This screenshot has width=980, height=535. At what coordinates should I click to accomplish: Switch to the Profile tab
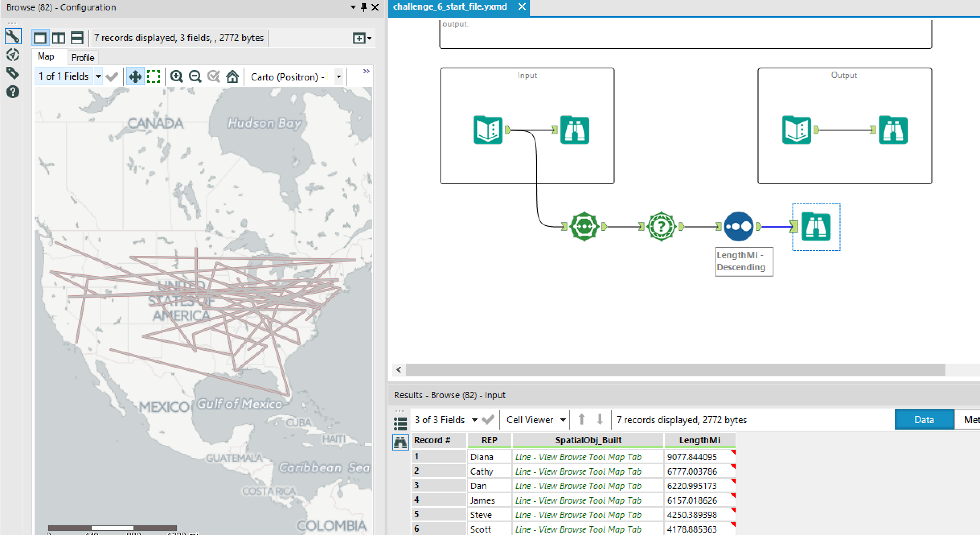[82, 57]
